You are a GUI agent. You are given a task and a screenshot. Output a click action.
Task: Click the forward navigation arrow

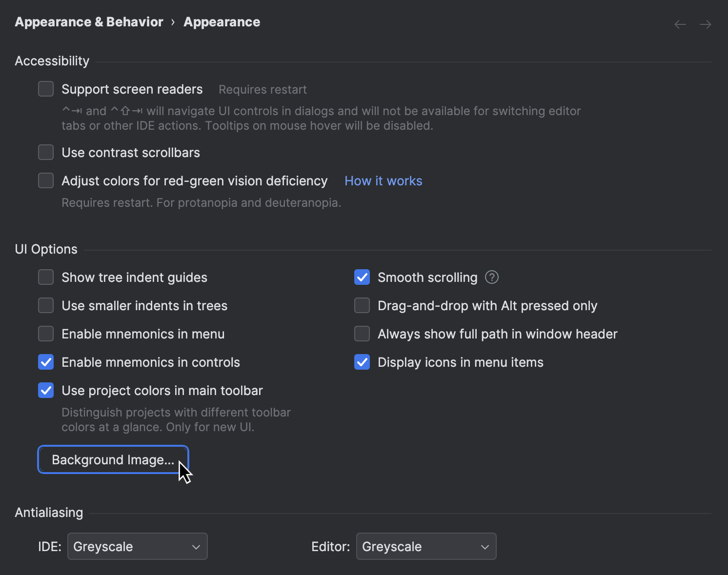click(x=705, y=24)
